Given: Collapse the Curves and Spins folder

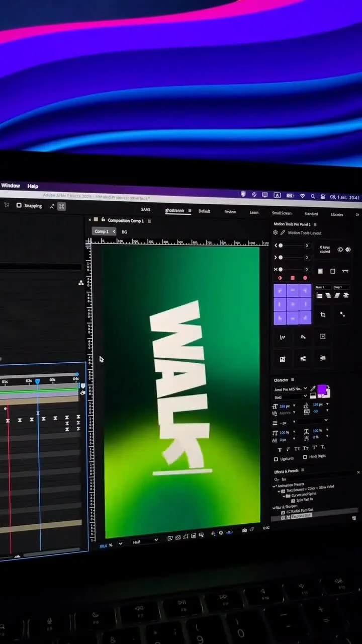Looking at the screenshot, I should point(284,496).
